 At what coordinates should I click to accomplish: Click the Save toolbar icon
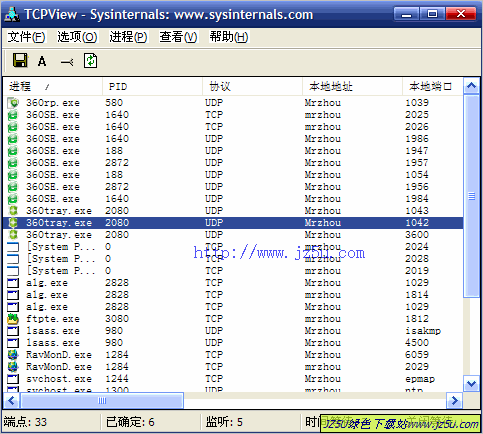(x=20, y=60)
